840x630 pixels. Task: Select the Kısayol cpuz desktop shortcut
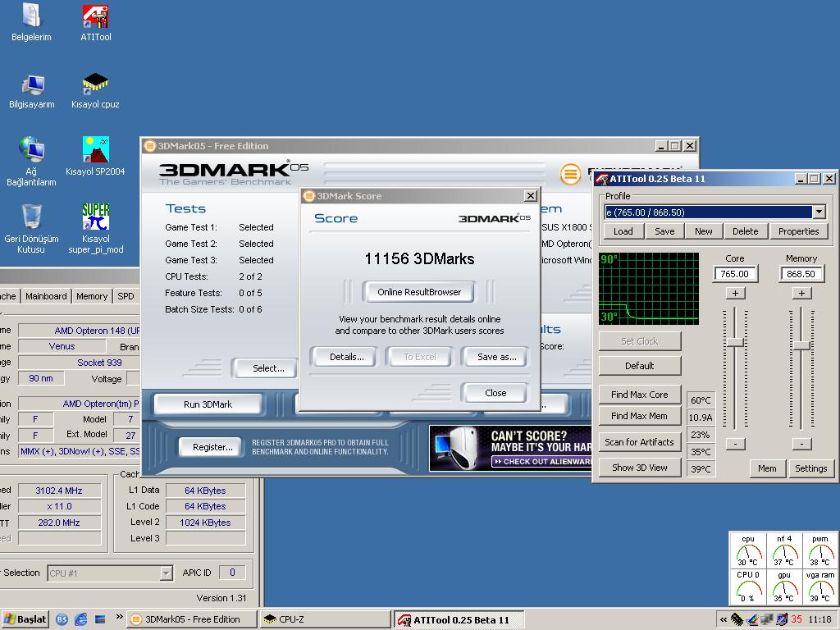point(95,91)
